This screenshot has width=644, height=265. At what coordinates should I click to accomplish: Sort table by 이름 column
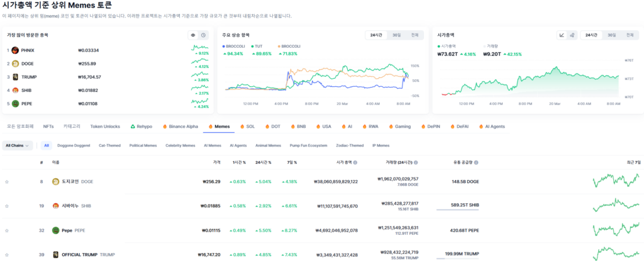click(55, 162)
